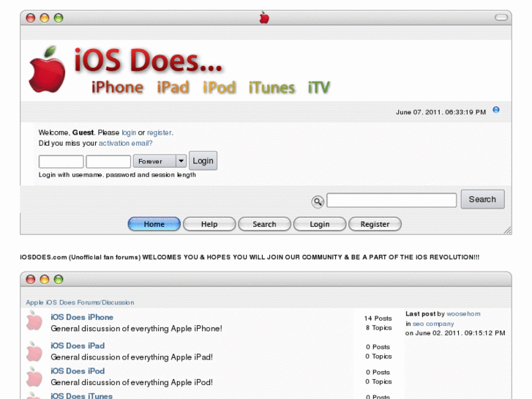Open Apple iOS Does Forums/Discussion category link
Image resolution: width=532 pixels, height=399 pixels.
tap(80, 302)
